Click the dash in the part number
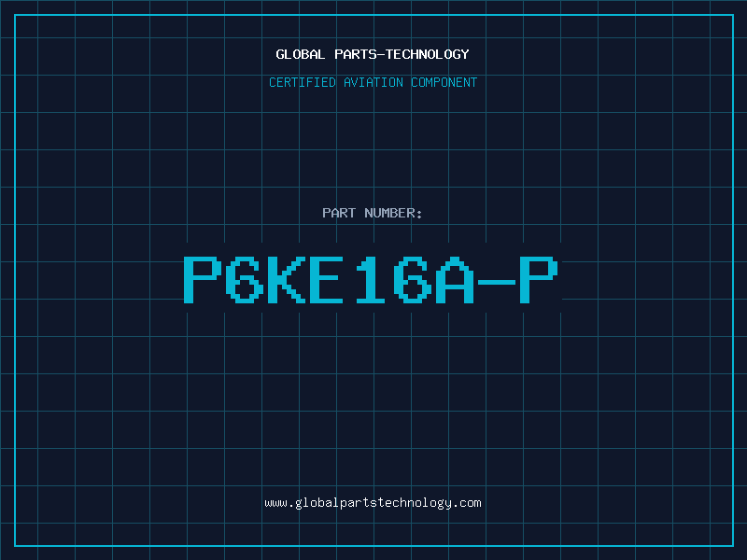 [x=497, y=282]
